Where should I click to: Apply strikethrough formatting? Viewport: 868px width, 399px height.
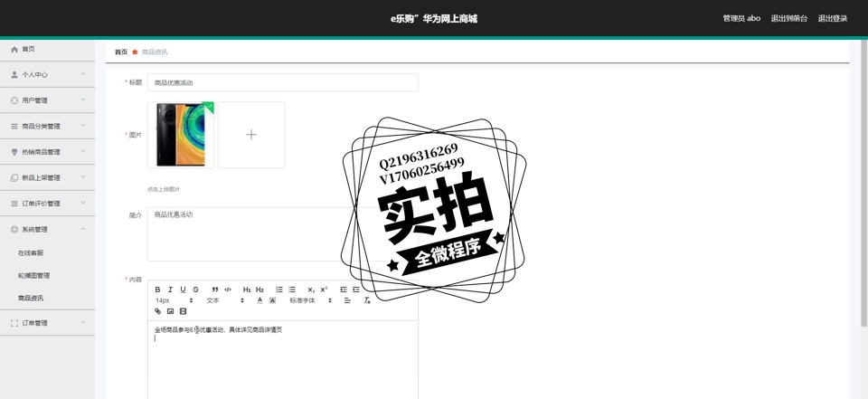(x=196, y=290)
